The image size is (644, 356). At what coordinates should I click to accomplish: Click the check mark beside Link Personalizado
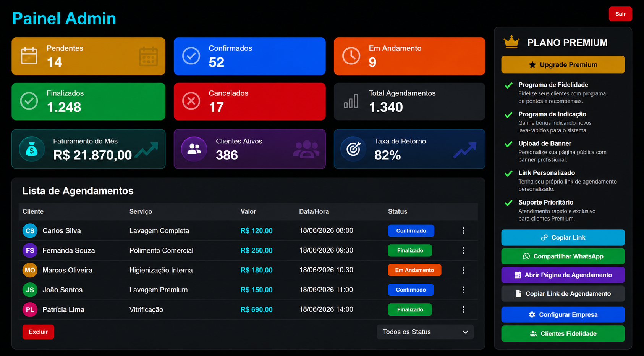pyautogui.click(x=508, y=174)
